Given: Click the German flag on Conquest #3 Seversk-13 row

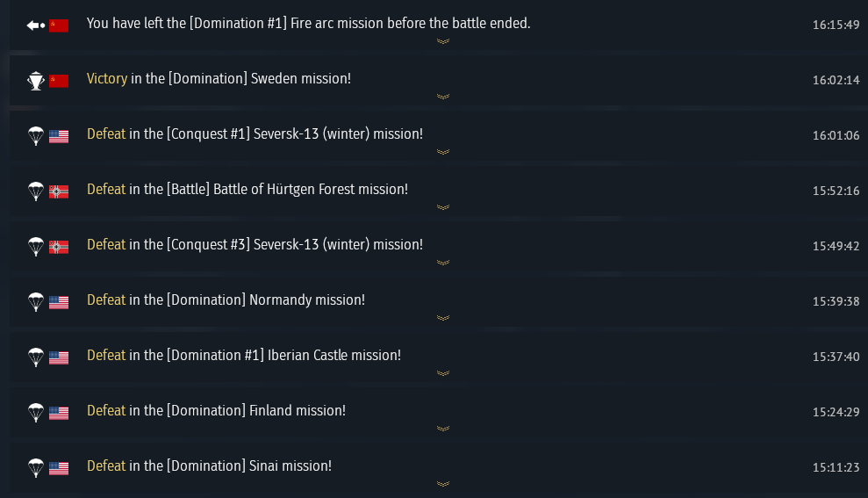Looking at the screenshot, I should 59,247.
